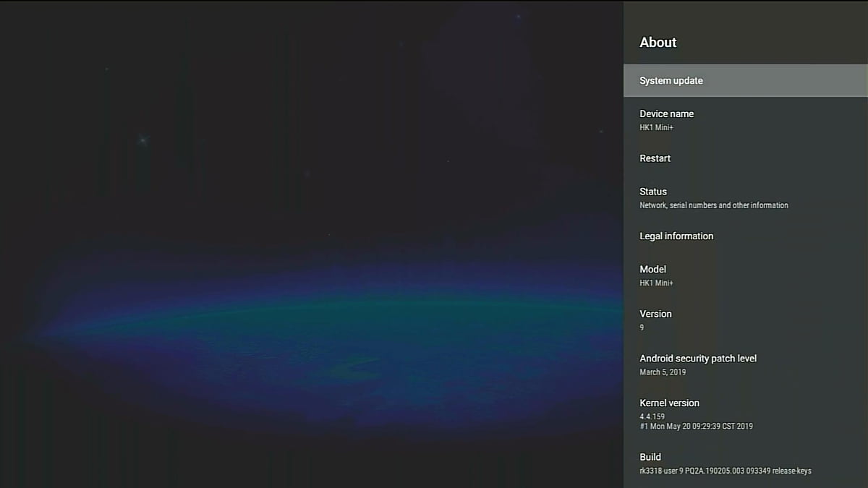Viewport: 868px width, 488px height.
Task: Open Status network and serial info
Action: (x=746, y=198)
